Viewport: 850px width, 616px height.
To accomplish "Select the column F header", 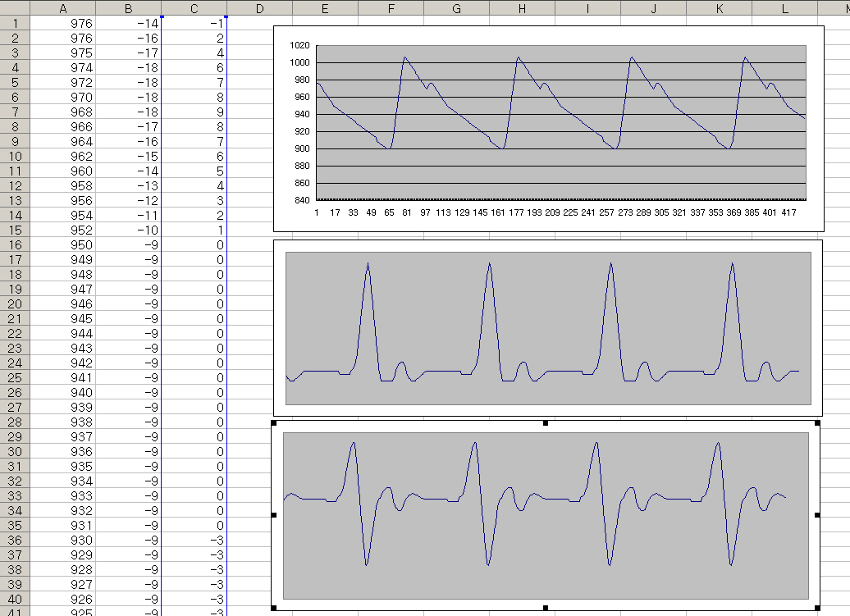I will coord(391,7).
